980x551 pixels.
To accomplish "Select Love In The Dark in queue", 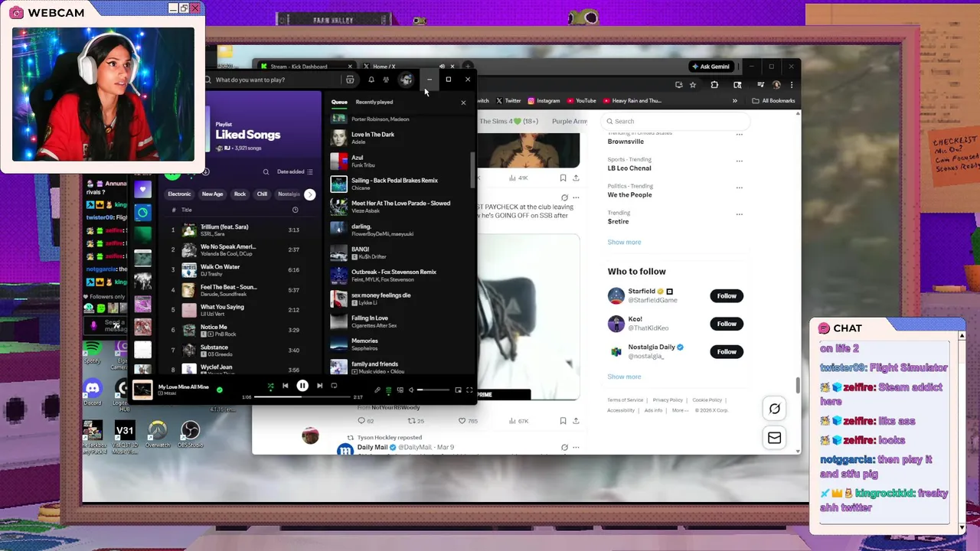I will pyautogui.click(x=398, y=138).
